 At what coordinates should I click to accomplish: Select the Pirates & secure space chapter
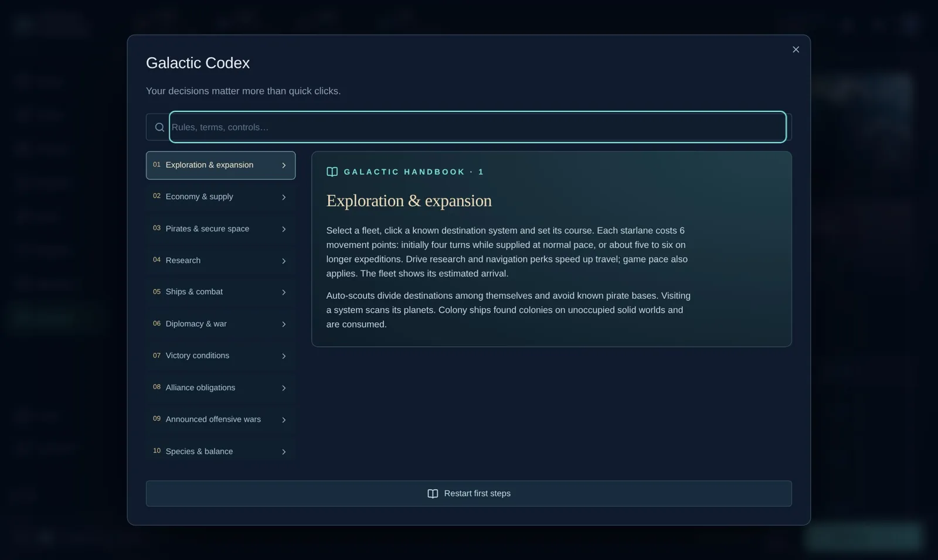(220, 229)
